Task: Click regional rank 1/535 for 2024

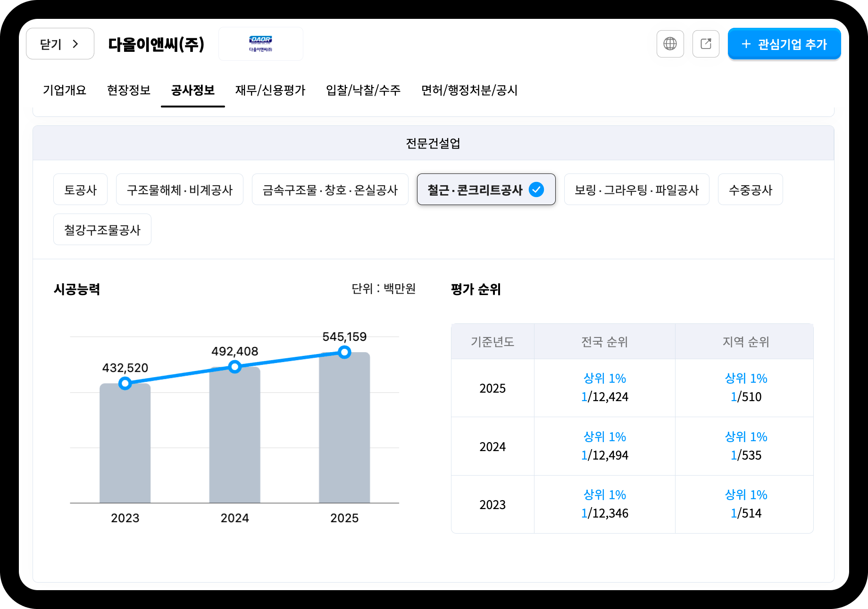Action: (746, 455)
